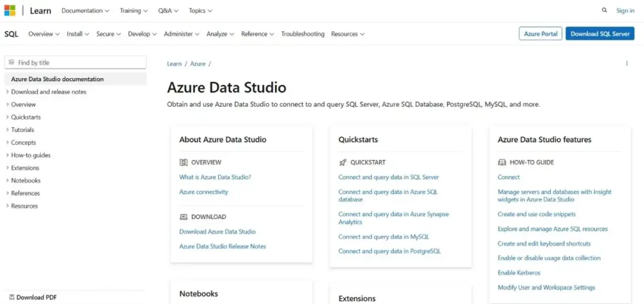Open the Overview menu in the SQL bar
The height and width of the screenshot is (304, 644).
pyautogui.click(x=44, y=34)
